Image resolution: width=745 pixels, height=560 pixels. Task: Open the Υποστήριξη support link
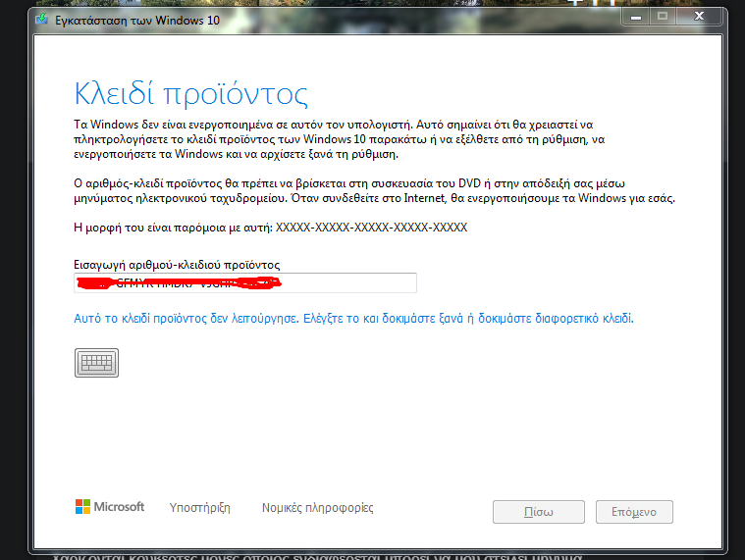click(200, 508)
